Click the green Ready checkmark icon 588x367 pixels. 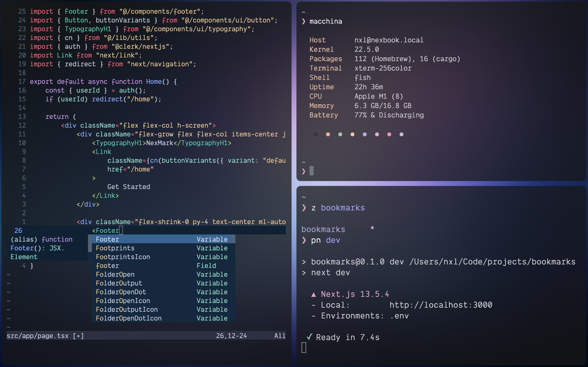pos(309,337)
